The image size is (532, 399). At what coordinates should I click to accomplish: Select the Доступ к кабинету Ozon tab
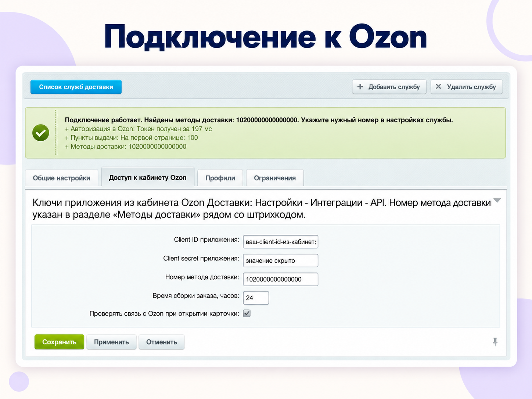(148, 177)
